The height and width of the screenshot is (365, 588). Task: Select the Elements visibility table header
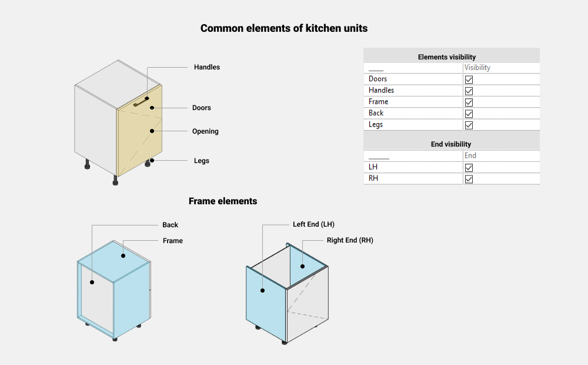pos(452,57)
